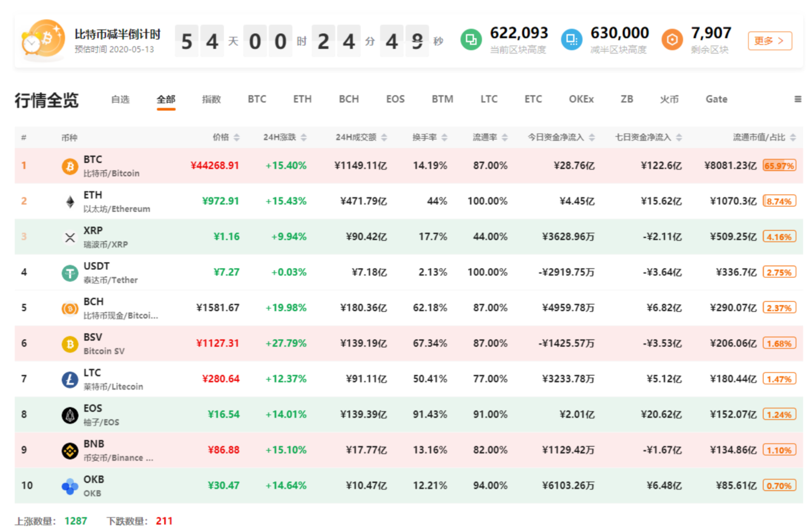Click the BSV coin logo
Viewport: 812px width, 531px height.
pos(70,344)
